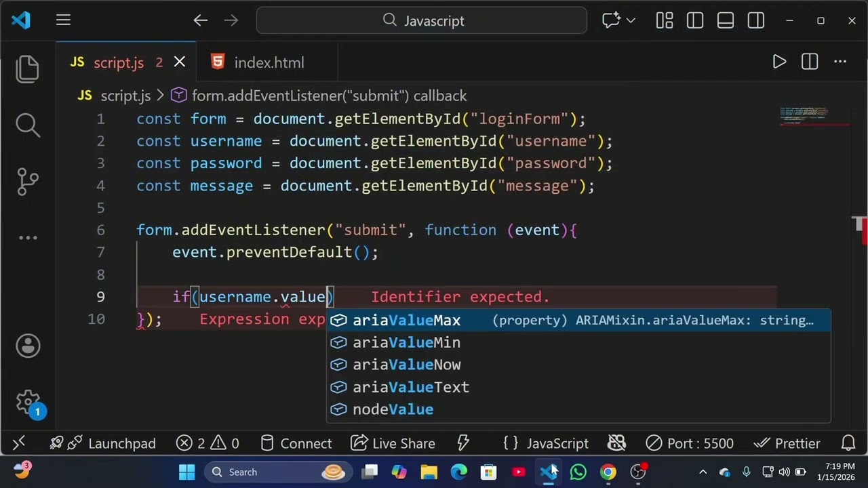Show hidden system tray icons
The width and height of the screenshot is (868, 488).
tap(703, 472)
